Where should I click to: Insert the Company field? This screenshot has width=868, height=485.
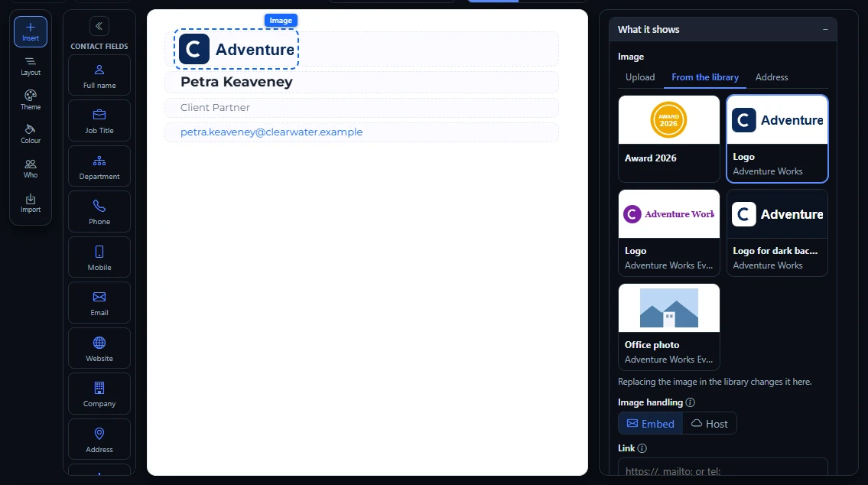point(99,394)
